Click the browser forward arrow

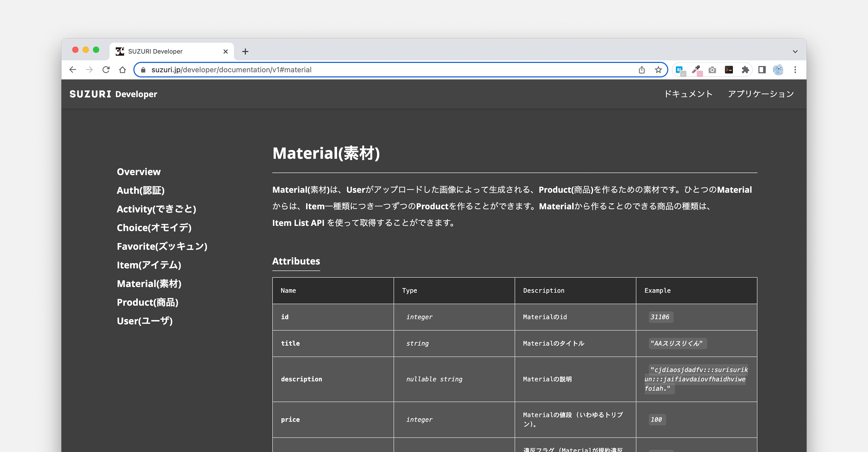click(x=89, y=70)
